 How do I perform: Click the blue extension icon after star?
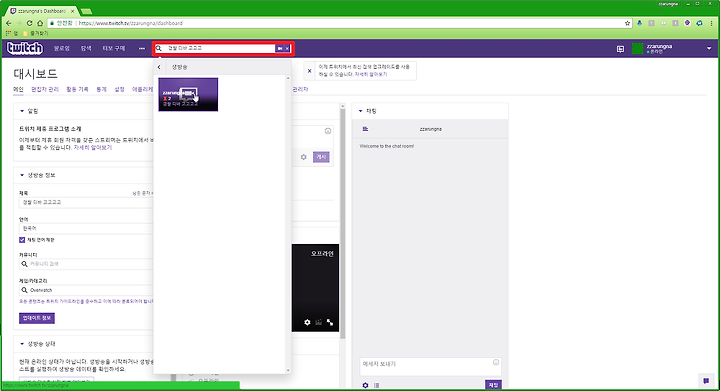click(x=639, y=23)
